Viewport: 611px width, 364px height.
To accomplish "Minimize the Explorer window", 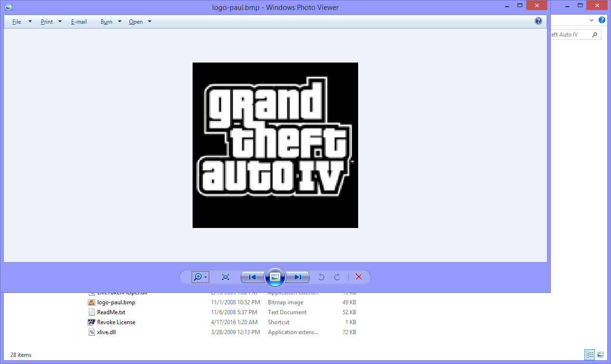I will pos(567,5).
